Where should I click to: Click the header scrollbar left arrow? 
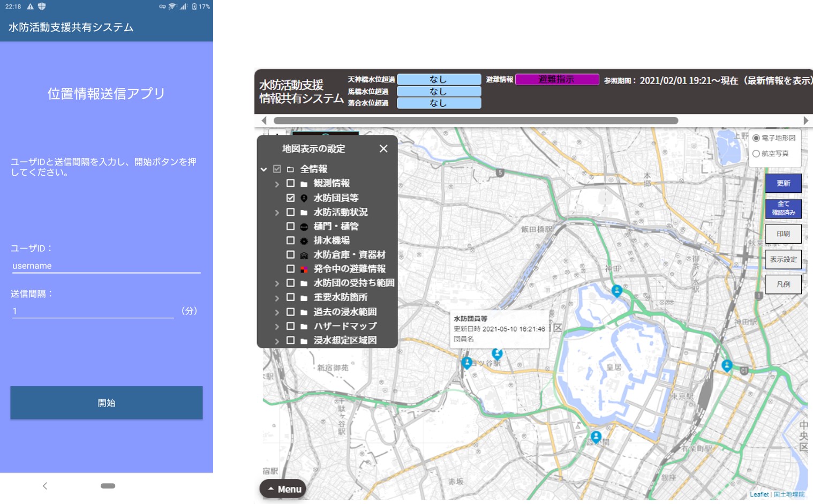click(264, 121)
